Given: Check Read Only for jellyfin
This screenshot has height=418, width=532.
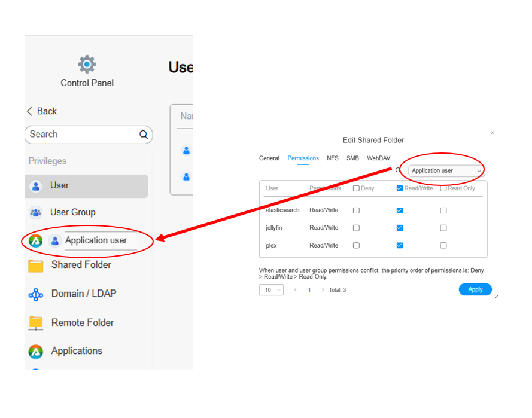Looking at the screenshot, I should [x=443, y=228].
